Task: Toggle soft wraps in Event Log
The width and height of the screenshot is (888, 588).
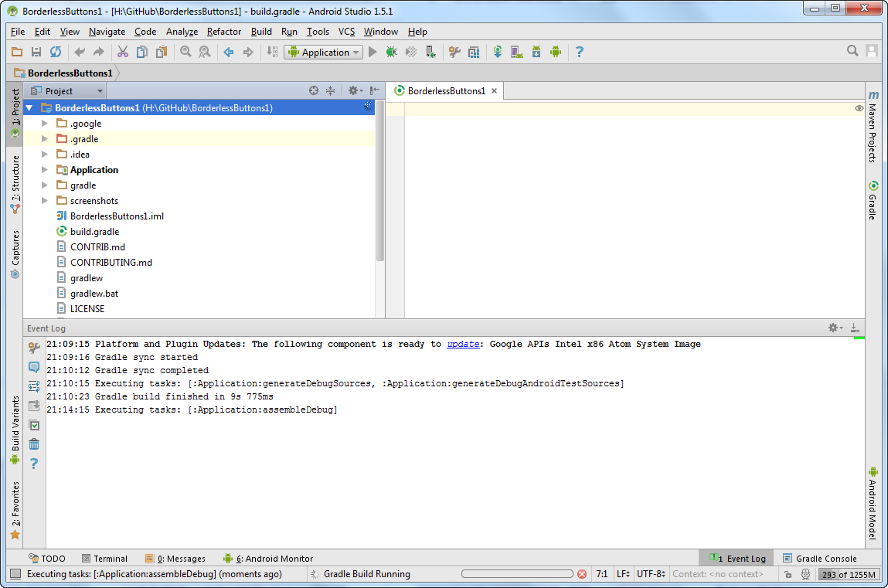Action: pos(34,386)
